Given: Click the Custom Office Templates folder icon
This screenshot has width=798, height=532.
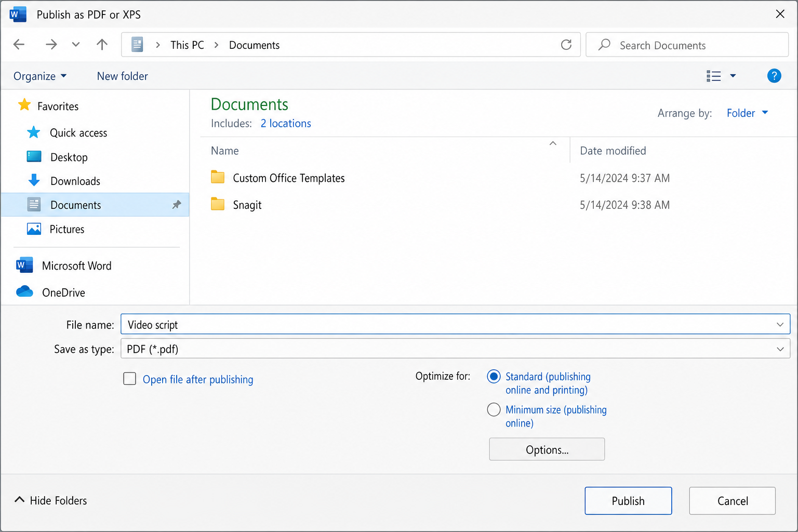Looking at the screenshot, I should coord(218,177).
